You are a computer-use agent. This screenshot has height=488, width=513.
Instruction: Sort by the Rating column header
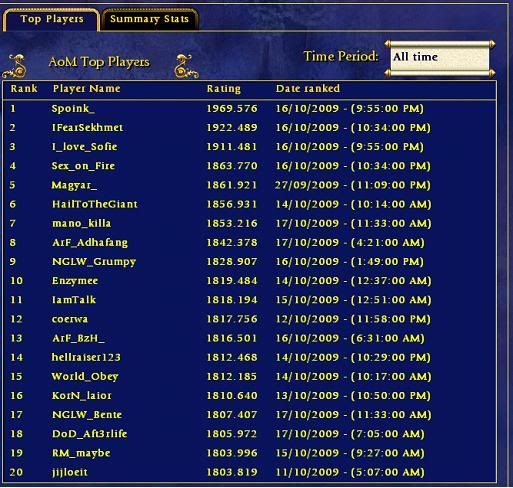pos(224,89)
